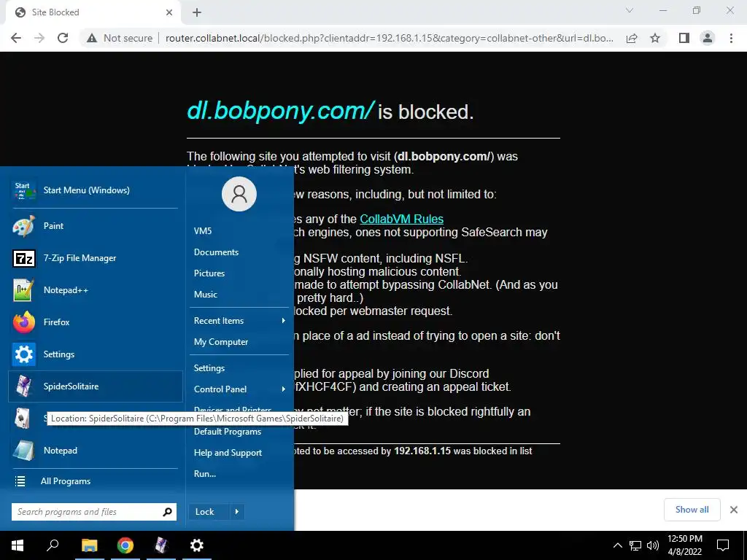Show all downloads
The width and height of the screenshot is (747, 560).
692,510
